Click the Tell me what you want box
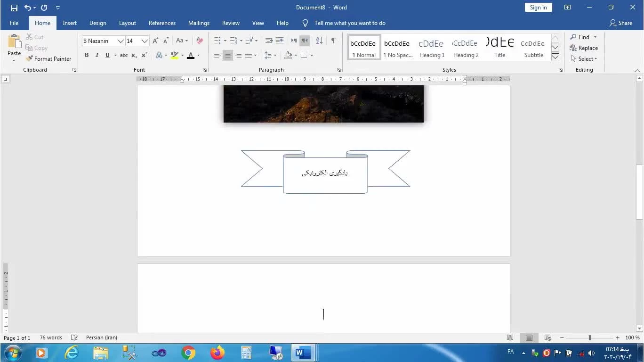Image resolution: width=644 pixels, height=362 pixels. coord(349,23)
